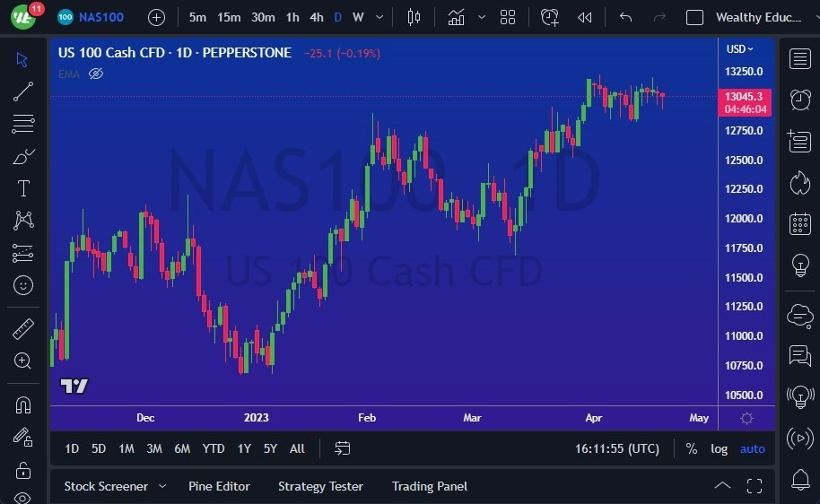The width and height of the screenshot is (820, 504).
Task: Open timezone menu at 16:11:55 (UTC)
Action: (x=617, y=448)
